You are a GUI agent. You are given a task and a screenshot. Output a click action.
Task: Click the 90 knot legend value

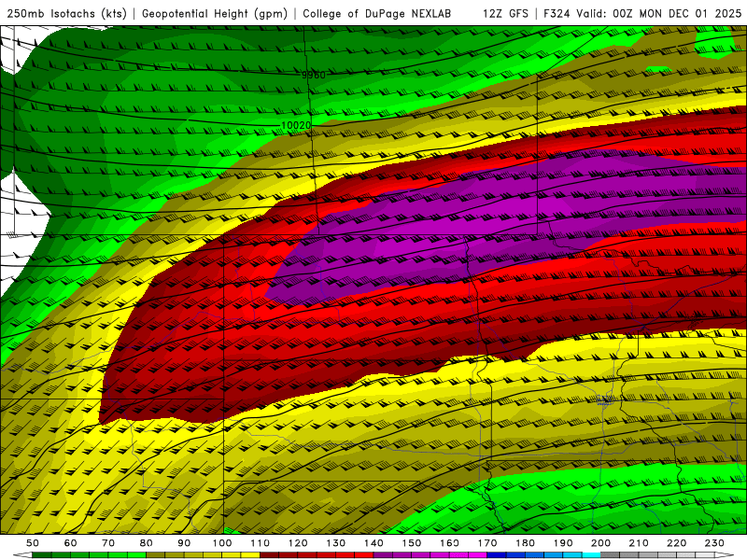184,543
